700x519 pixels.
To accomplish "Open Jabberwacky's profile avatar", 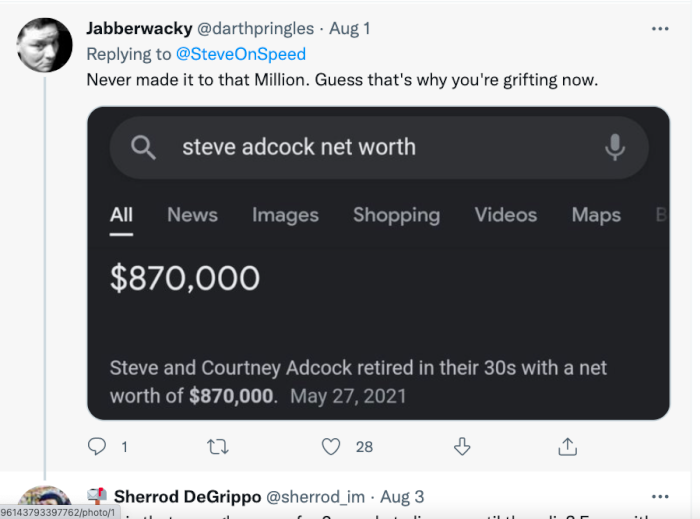I will pyautogui.click(x=45, y=46).
